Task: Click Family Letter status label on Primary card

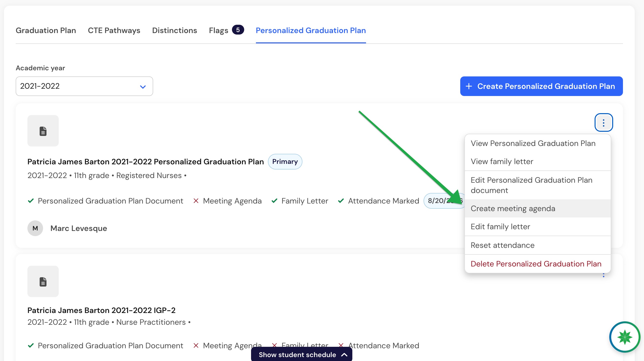Action: pos(305,201)
